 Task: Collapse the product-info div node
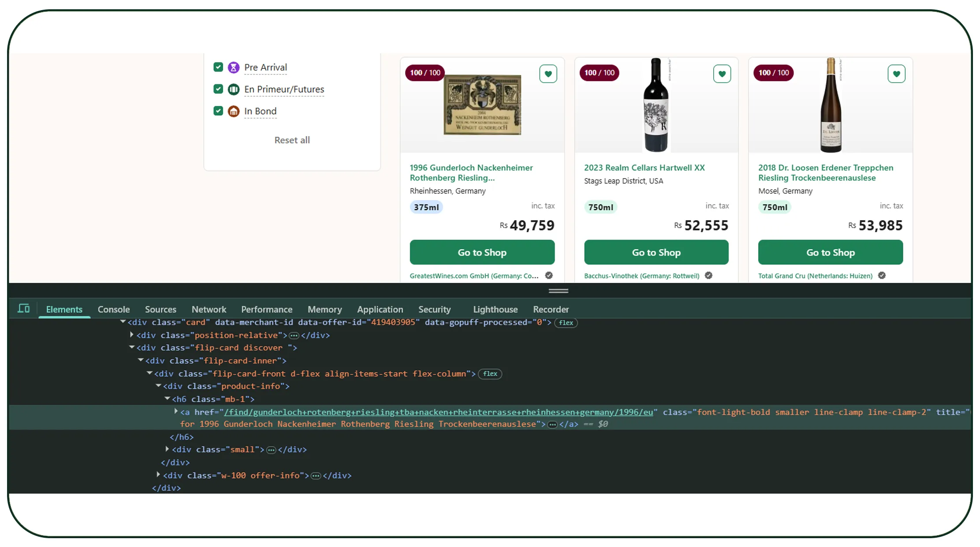tap(158, 386)
